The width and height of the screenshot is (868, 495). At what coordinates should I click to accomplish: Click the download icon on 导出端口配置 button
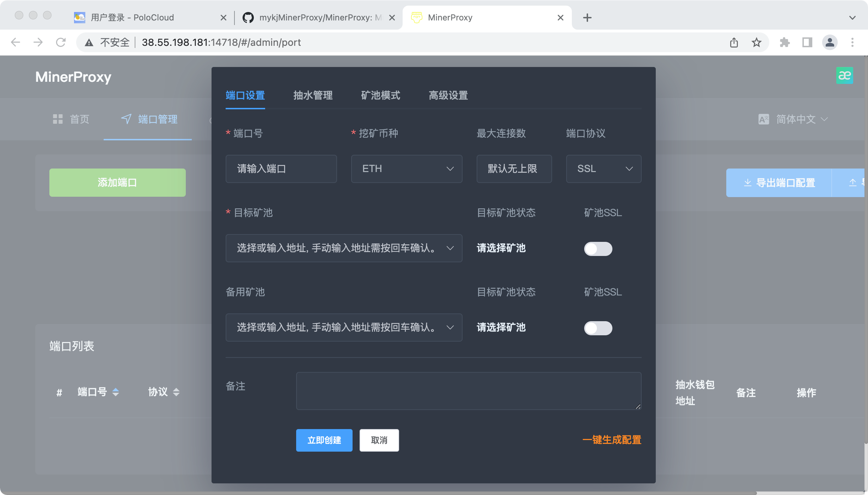(748, 183)
